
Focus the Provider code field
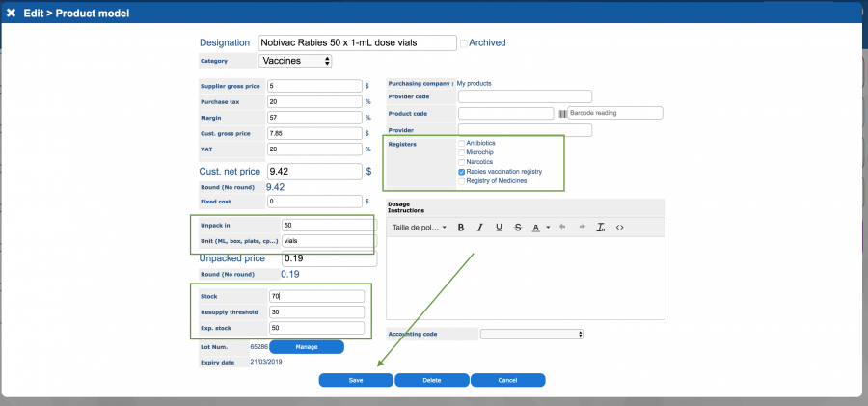[525, 96]
